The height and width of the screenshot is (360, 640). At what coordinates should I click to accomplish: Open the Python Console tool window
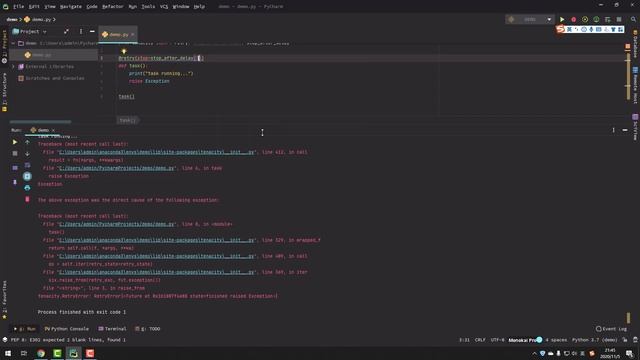[x=66, y=329]
